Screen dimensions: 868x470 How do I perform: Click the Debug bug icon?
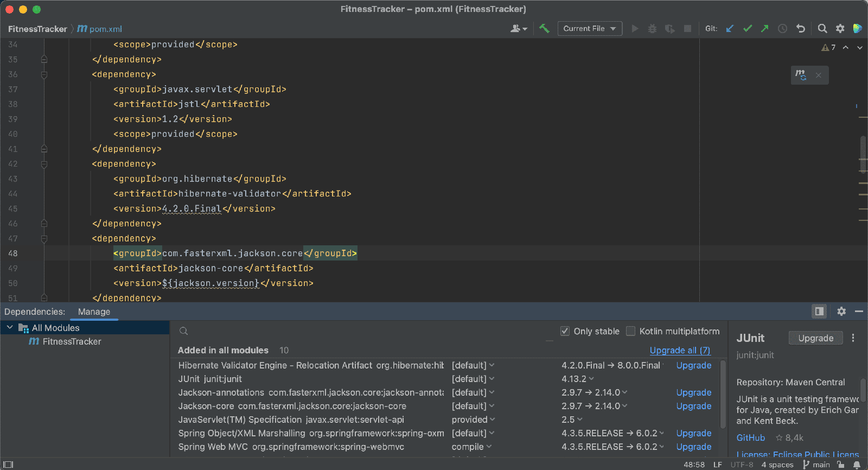[x=652, y=28]
